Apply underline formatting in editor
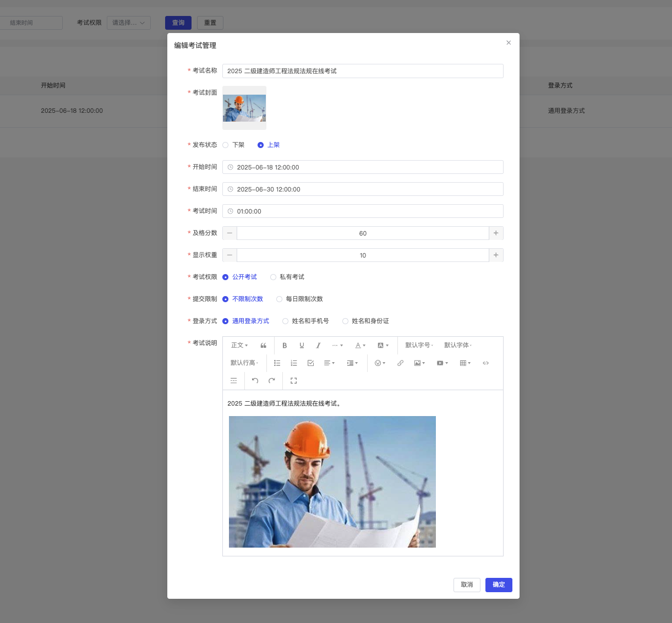 click(x=302, y=346)
